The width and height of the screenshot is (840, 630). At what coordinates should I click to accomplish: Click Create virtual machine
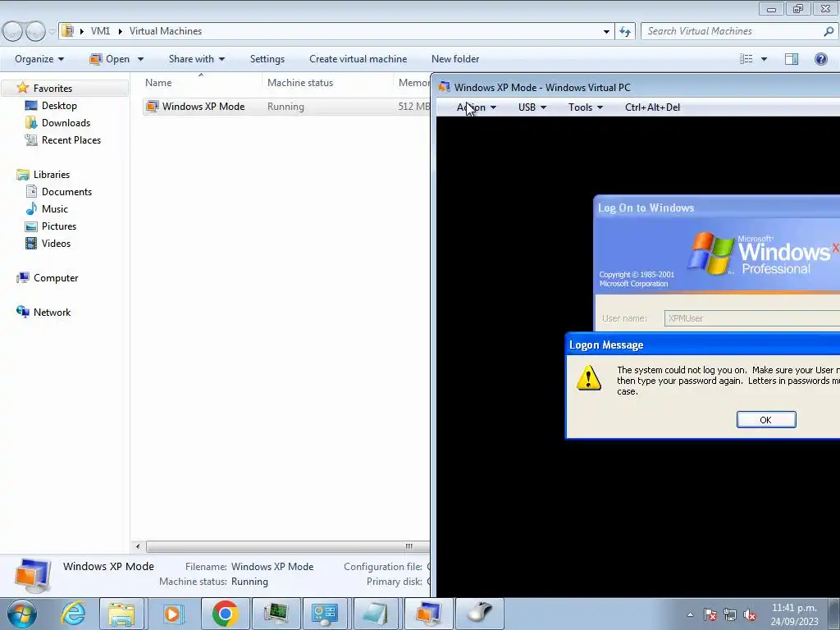click(358, 59)
